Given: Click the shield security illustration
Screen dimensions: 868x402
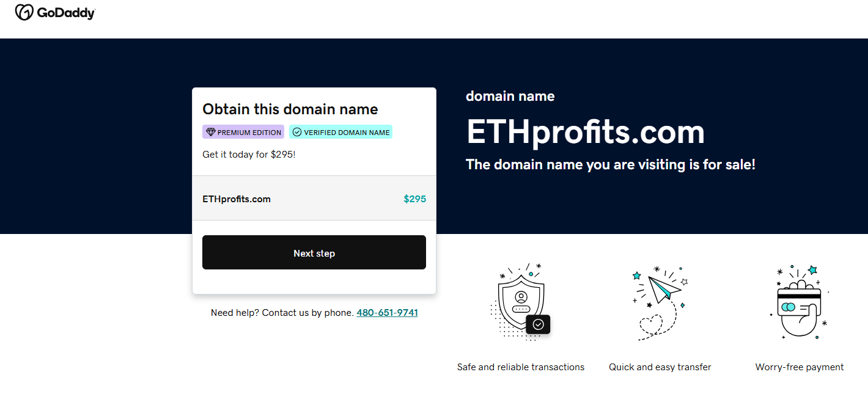Looking at the screenshot, I should click(520, 301).
